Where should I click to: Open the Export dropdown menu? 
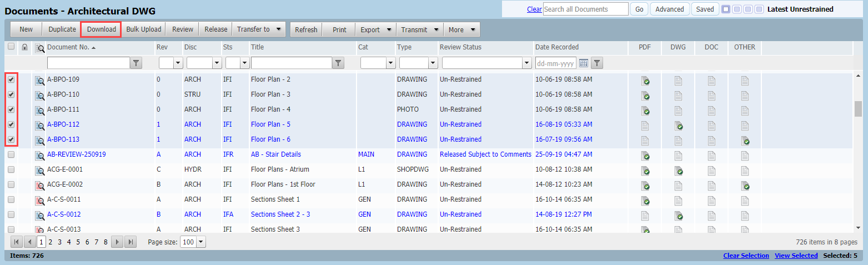point(375,29)
